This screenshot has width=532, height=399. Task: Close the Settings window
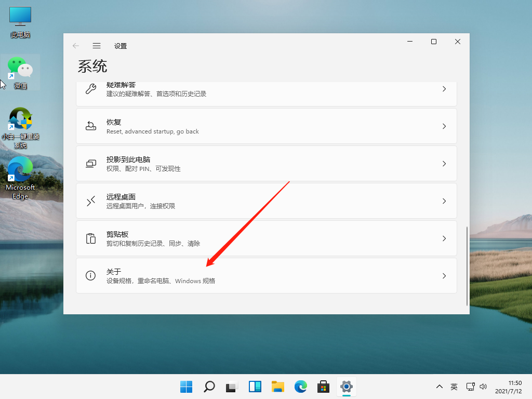pyautogui.click(x=458, y=42)
